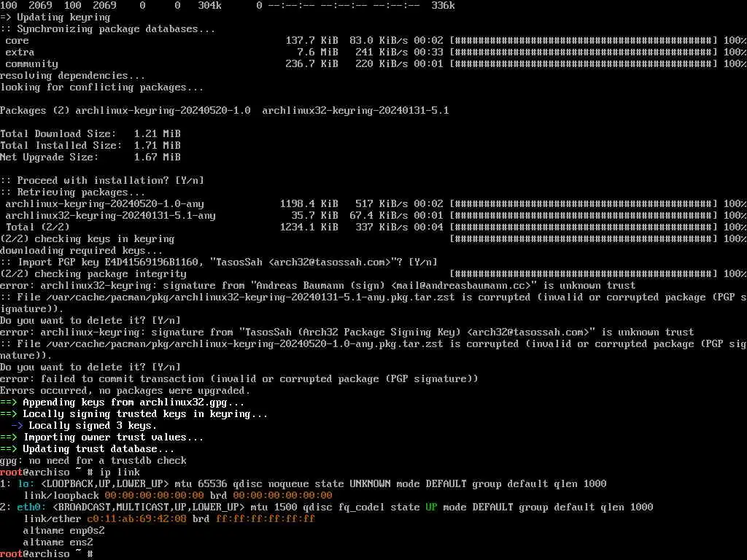Screen dimensions: 747x560
Task: Click 'Importing owner trust values...' line
Action: pos(102,437)
